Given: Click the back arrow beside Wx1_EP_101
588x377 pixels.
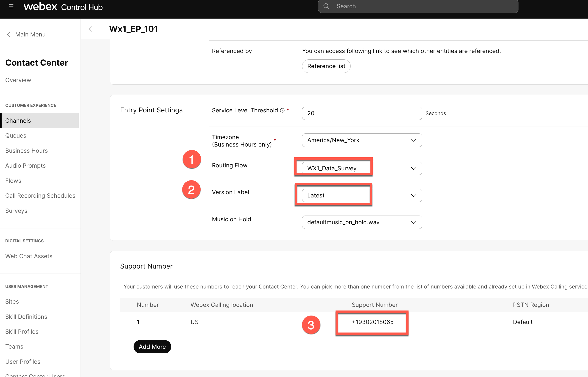Looking at the screenshot, I should [x=91, y=29].
